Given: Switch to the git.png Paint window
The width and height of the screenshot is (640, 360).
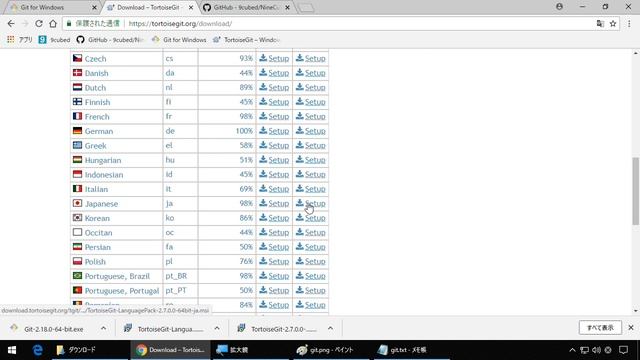Looking at the screenshot, I should (331, 350).
